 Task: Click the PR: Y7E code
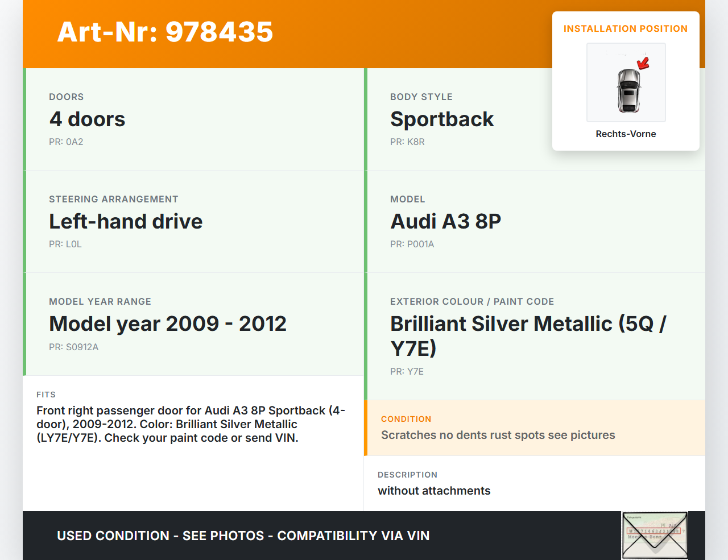[407, 371]
